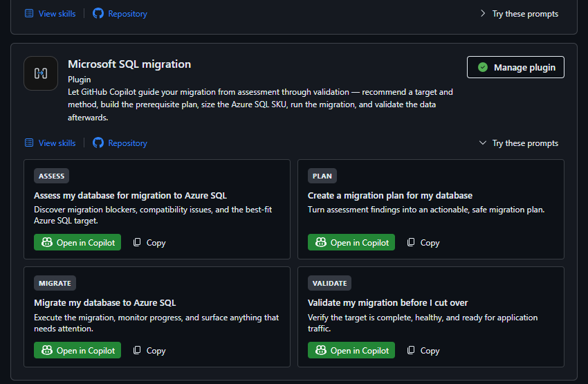Open Assess prompt in Copilot

click(x=77, y=242)
